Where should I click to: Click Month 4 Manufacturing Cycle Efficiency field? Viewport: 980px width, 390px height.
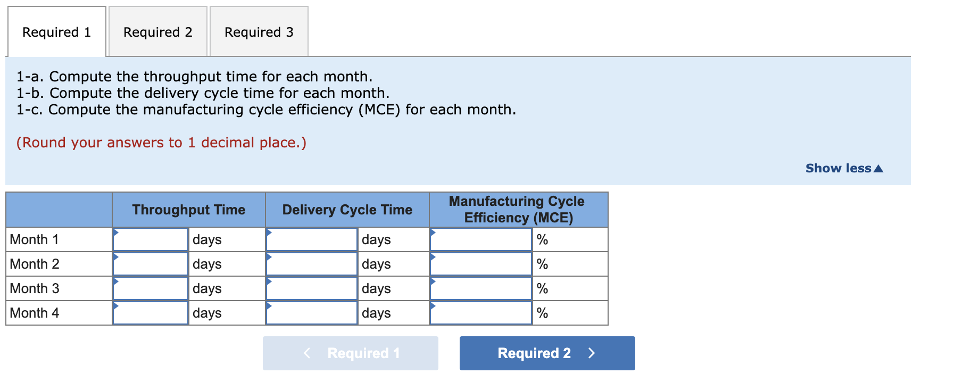[x=480, y=312]
